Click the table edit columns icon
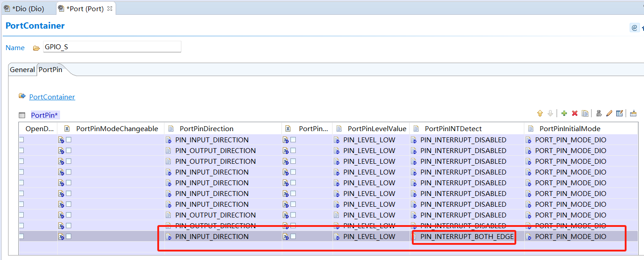 (x=619, y=114)
